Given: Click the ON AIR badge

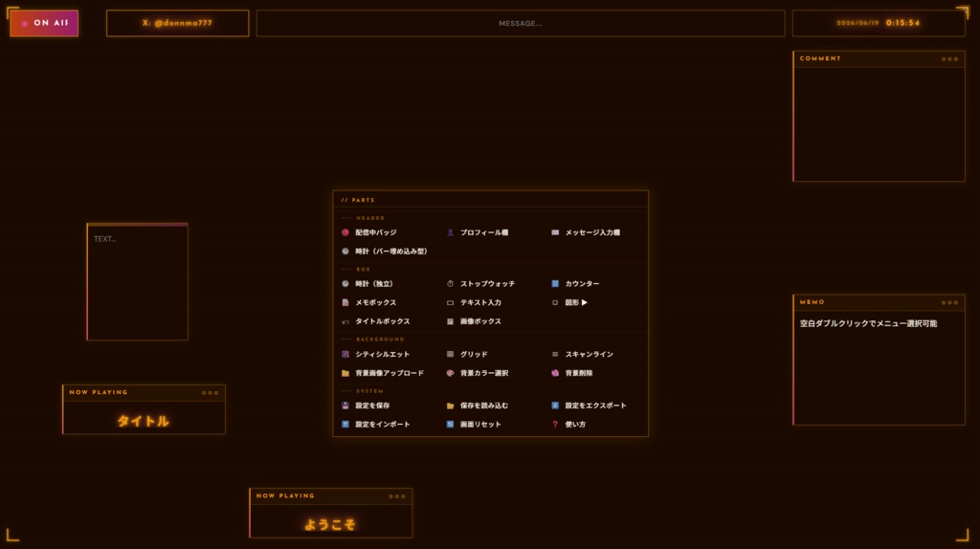Looking at the screenshot, I should [44, 23].
